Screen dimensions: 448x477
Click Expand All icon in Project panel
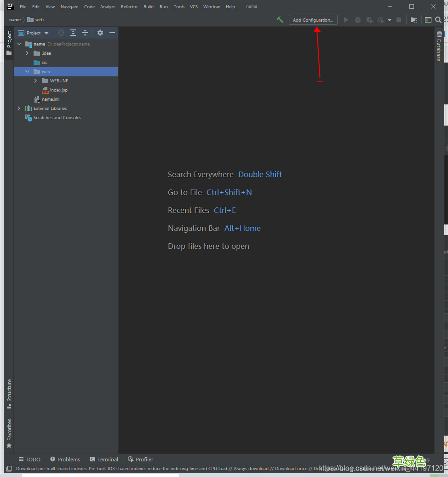point(73,33)
